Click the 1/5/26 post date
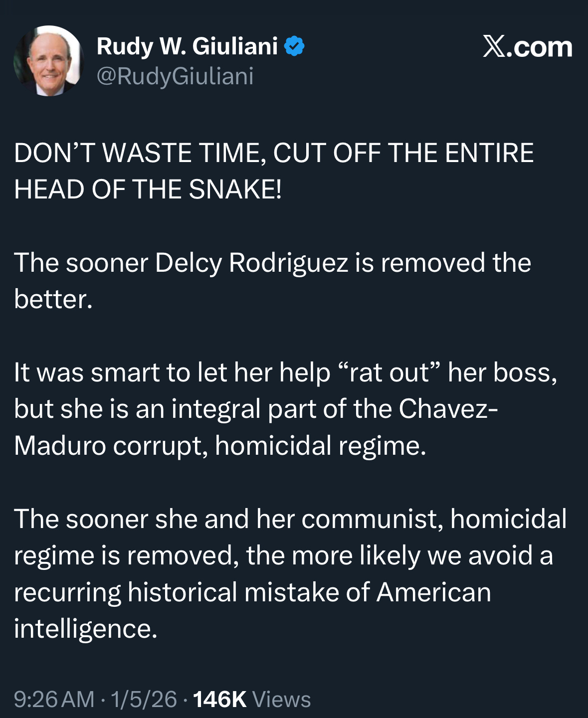588x718 pixels. [x=144, y=699]
